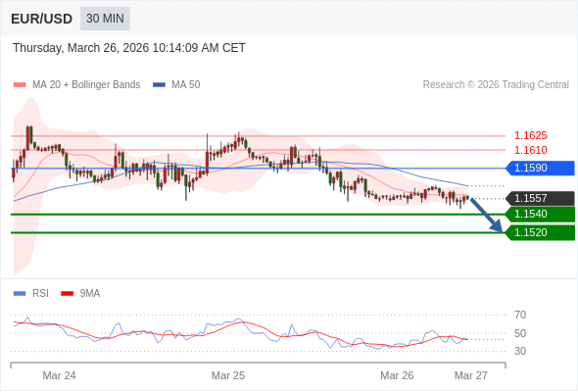Click the pink MA 20 Bollinger legend swatch
Viewport: 578px width, 392px height.
20,85
